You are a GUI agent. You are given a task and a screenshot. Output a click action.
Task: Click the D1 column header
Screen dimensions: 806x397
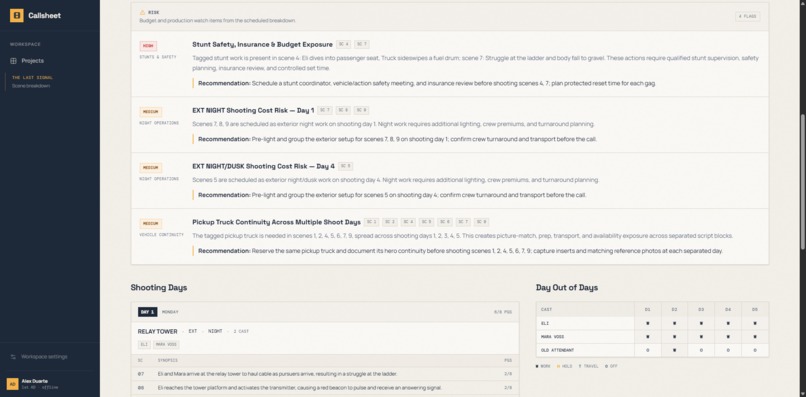pyautogui.click(x=648, y=310)
